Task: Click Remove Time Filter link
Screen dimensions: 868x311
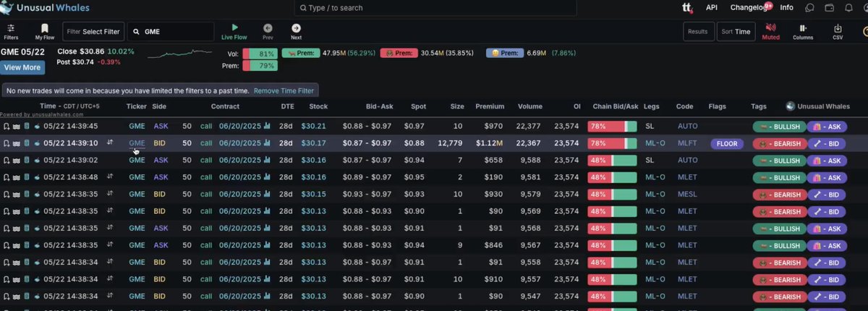Action: coord(284,91)
